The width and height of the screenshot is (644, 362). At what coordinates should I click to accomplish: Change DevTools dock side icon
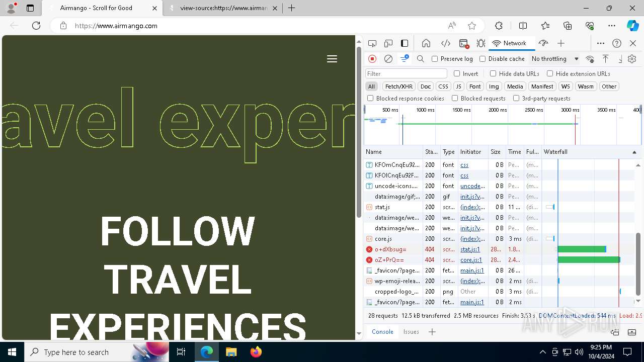[405, 43]
